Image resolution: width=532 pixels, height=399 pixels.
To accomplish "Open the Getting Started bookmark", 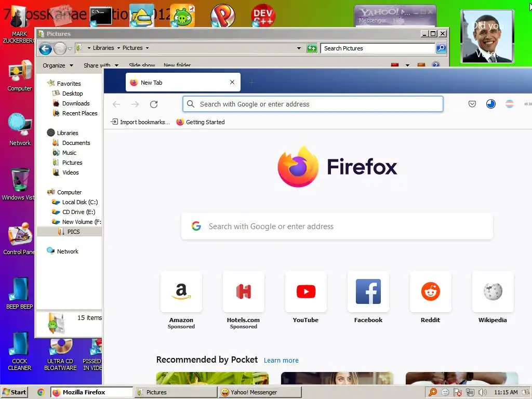I will click(201, 122).
